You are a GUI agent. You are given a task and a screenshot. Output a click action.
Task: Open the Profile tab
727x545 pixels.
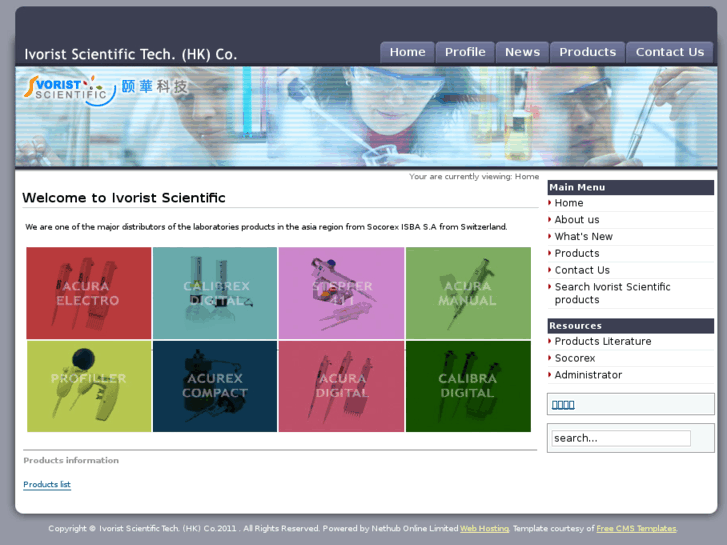pyautogui.click(x=465, y=52)
